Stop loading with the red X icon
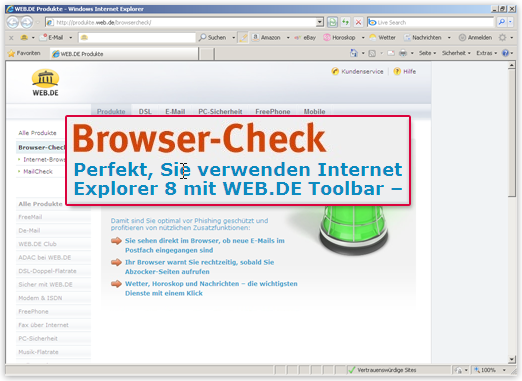The width and height of the screenshot is (522, 381). tap(358, 22)
